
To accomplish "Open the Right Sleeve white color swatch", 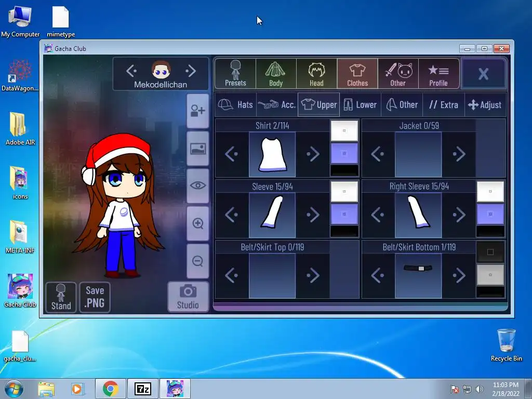I will tap(490, 191).
